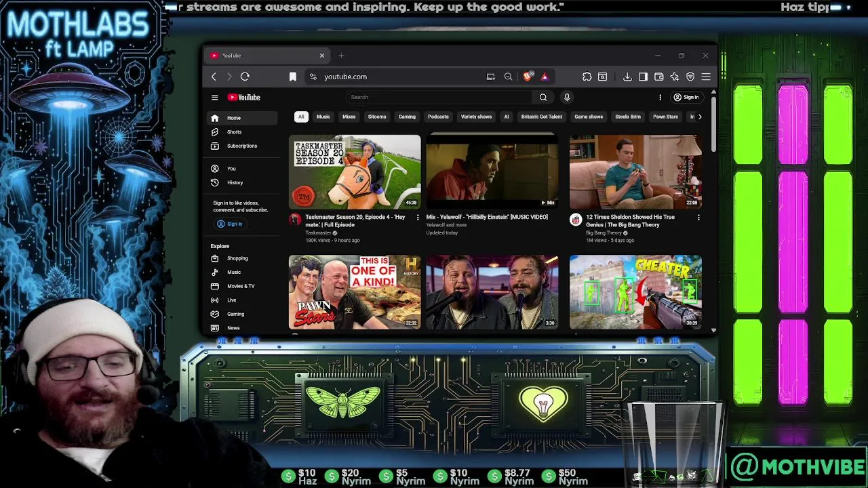Open Movies & TV under Explore
The image size is (868, 488).
(x=242, y=286)
